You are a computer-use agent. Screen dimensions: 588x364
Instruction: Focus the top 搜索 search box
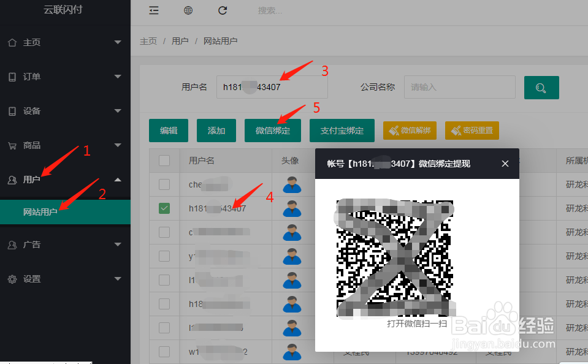[270, 11]
